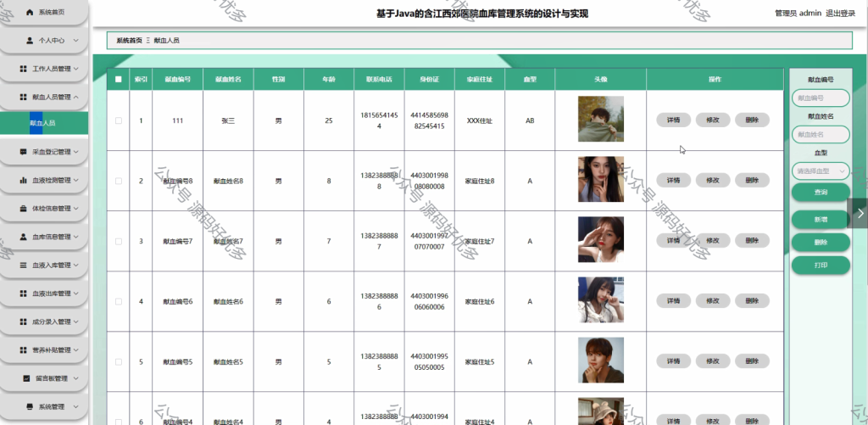Screen dimensions: 868x425
Task: Click the person icon next to 个人中心
Action: [x=30, y=41]
